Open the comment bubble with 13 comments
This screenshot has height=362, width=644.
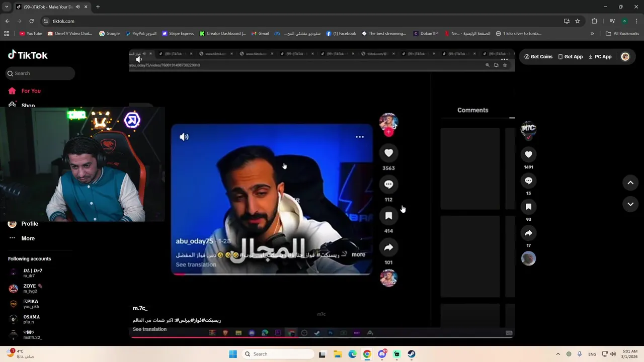coord(528,180)
